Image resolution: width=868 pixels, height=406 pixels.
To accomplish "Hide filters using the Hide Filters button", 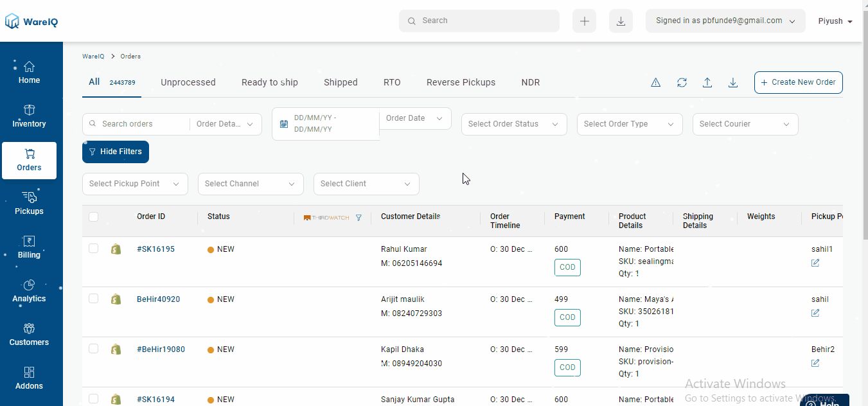I will coord(115,152).
